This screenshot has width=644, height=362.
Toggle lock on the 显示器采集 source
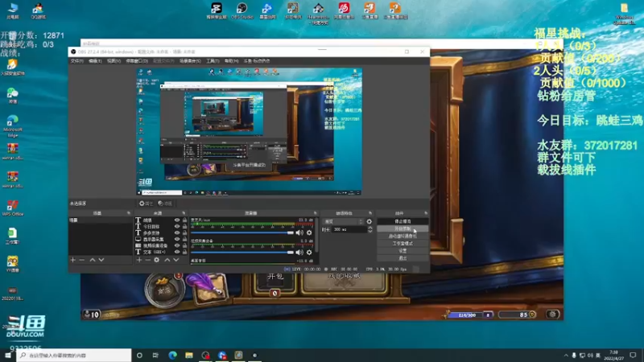(184, 239)
